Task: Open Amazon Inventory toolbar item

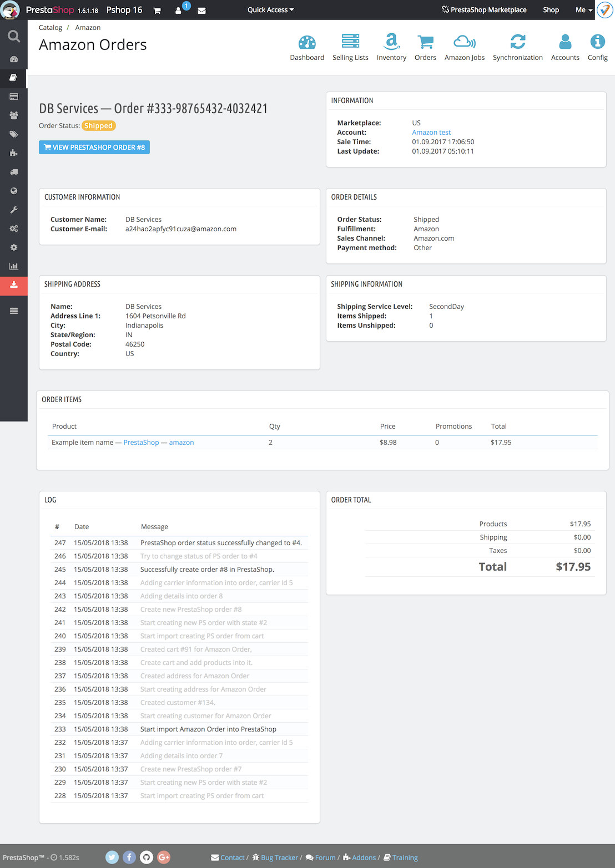Action: (391, 47)
